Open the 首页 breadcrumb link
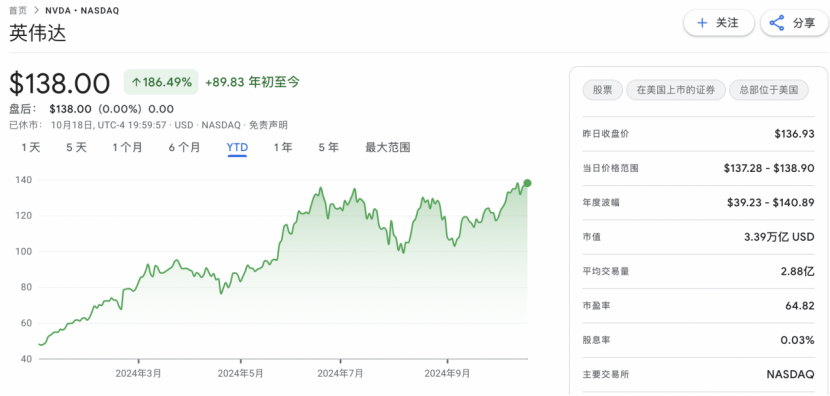This screenshot has width=830, height=396. click(17, 10)
